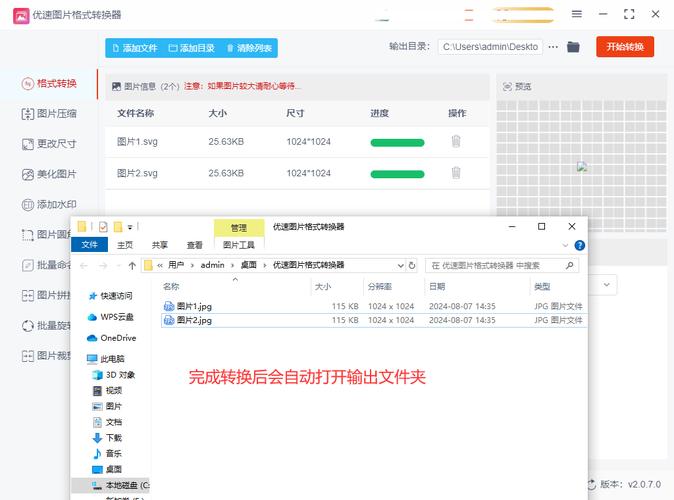674x500 pixels.
Task: Start conversion with 开始转换 button
Action: point(625,46)
